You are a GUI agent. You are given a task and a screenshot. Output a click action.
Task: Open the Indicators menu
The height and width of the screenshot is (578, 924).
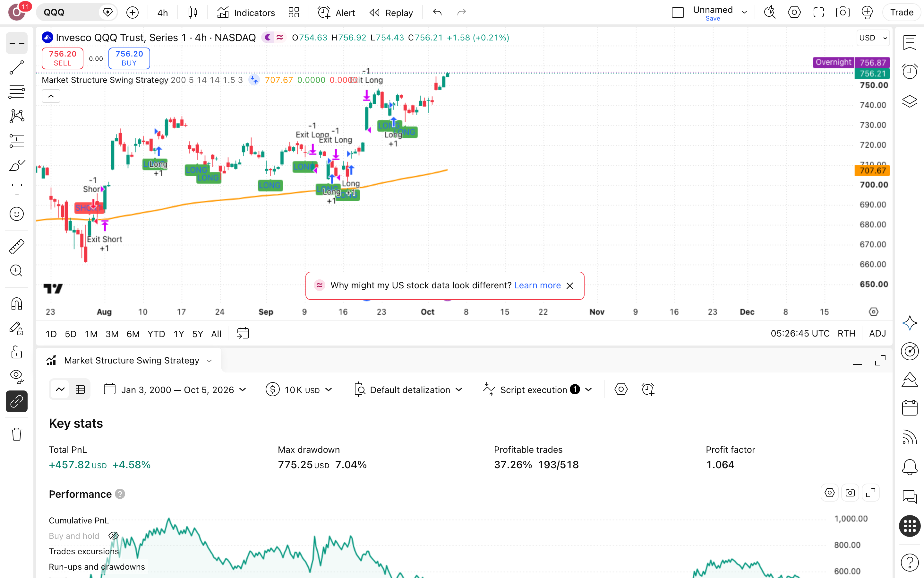246,13
